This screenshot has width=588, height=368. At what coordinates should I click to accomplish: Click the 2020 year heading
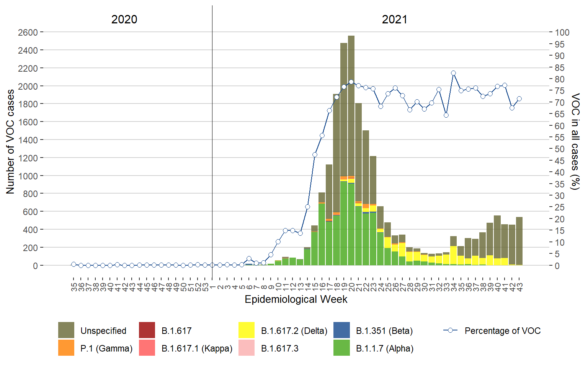124,20
